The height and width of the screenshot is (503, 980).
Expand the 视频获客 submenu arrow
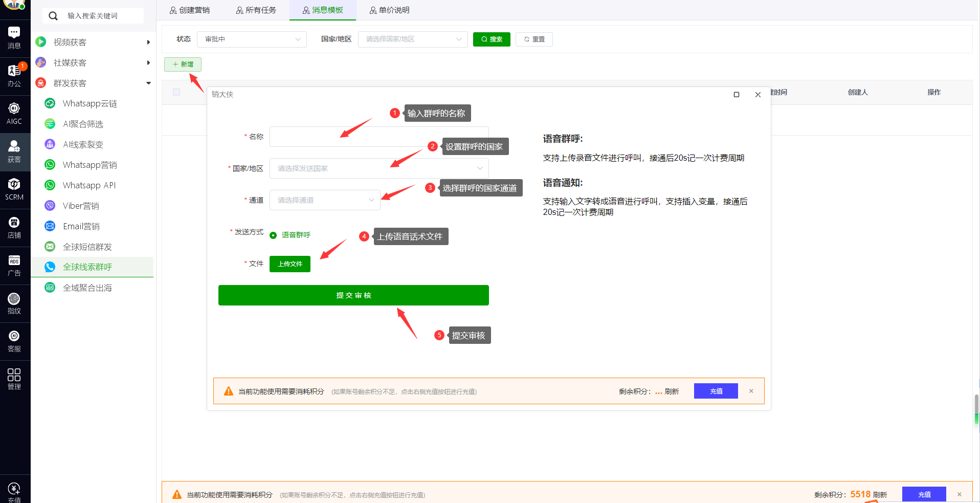click(148, 42)
